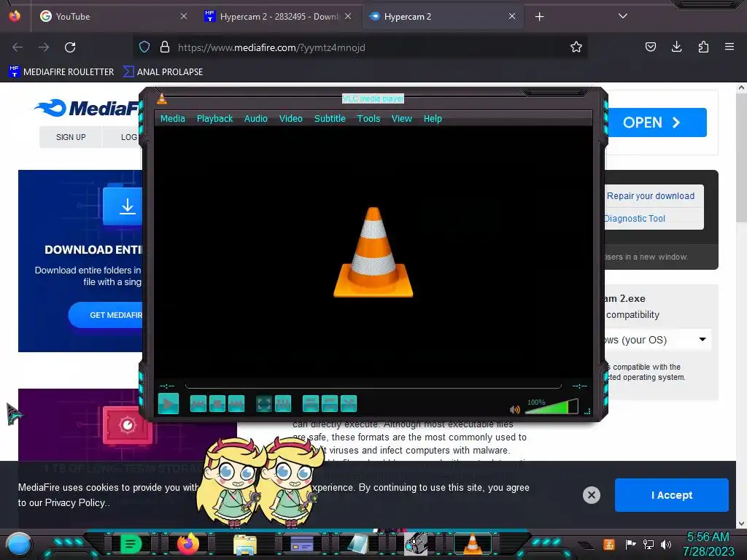Click the Action Center flag tray icon
This screenshot has height=560, width=747.
(631, 544)
